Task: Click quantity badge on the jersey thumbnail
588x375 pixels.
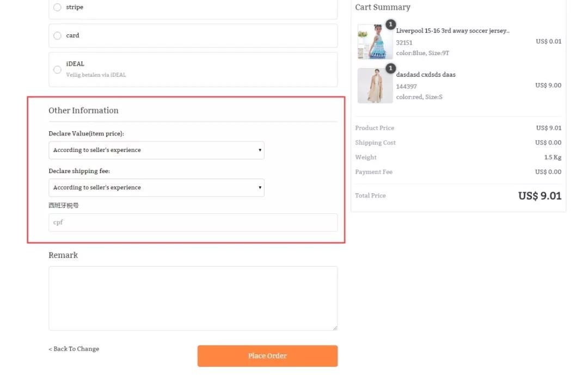Action: coord(390,24)
